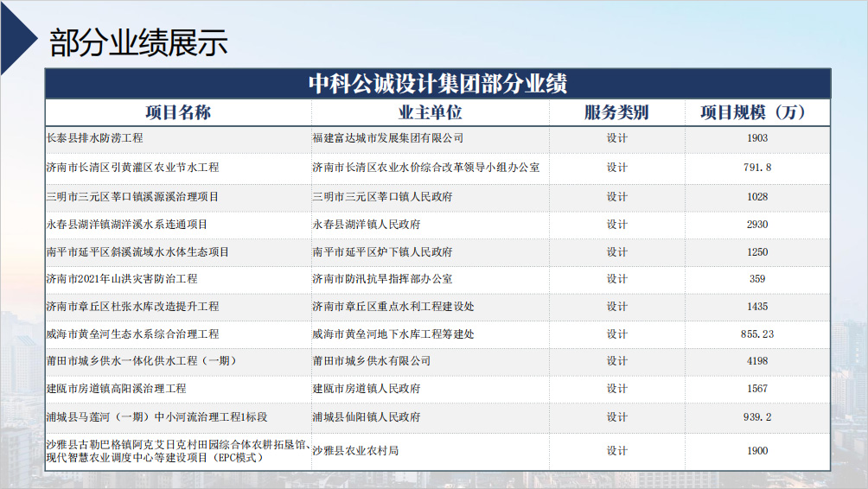Viewport: 868px width, 489px height.
Task: Click the 建瓯市房道镇高阳溪治理工程 project cell
Action: (x=116, y=389)
